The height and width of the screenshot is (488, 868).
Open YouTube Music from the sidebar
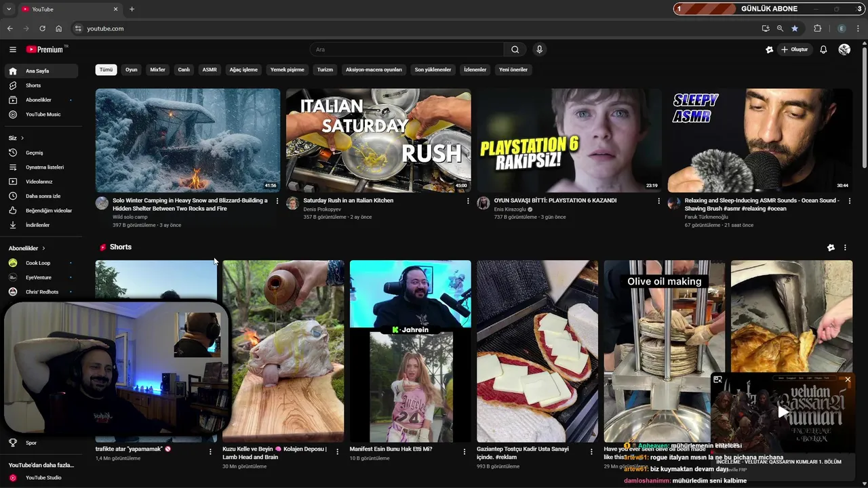(x=41, y=115)
